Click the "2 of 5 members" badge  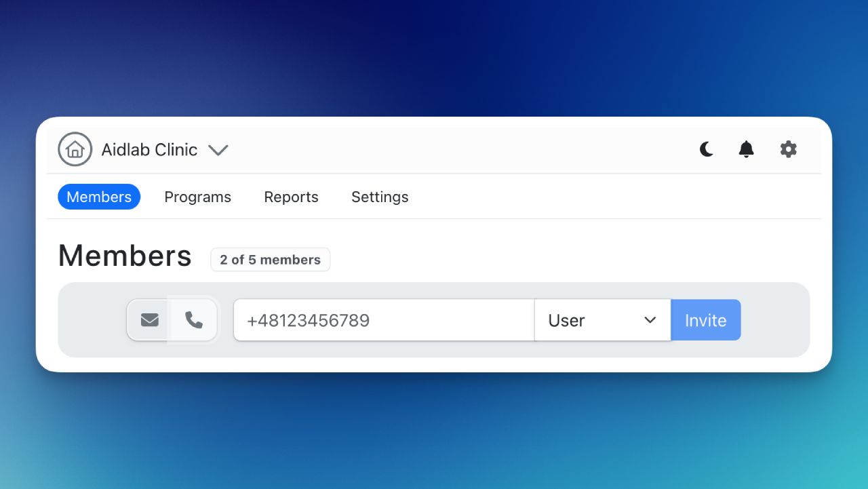coord(270,260)
